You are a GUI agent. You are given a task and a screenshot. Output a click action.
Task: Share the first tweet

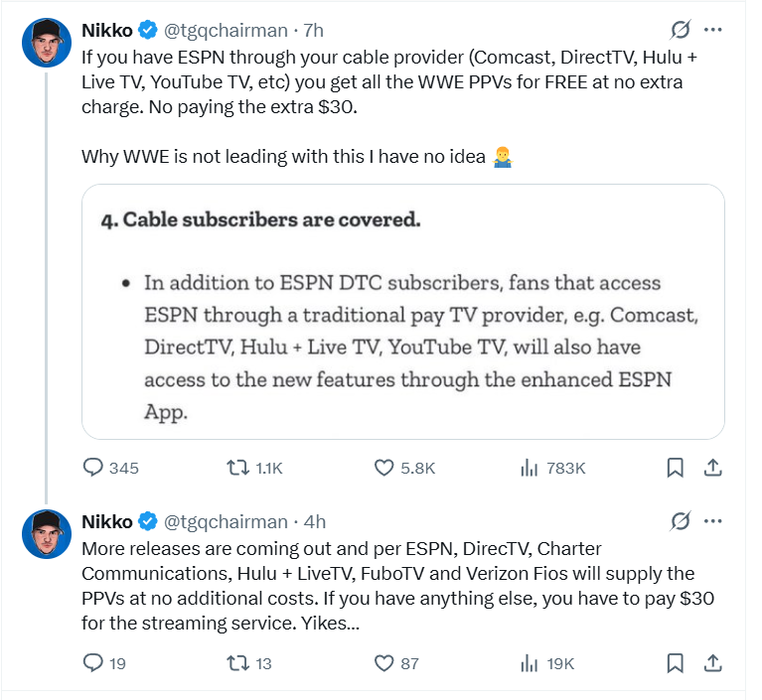[x=712, y=468]
